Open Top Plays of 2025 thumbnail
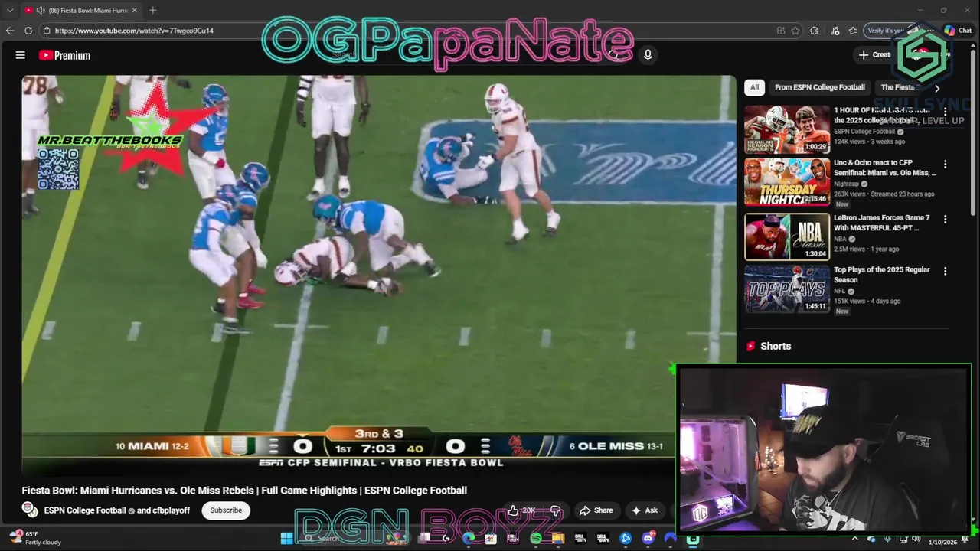Screen dimensions: 980x551 click(787, 289)
